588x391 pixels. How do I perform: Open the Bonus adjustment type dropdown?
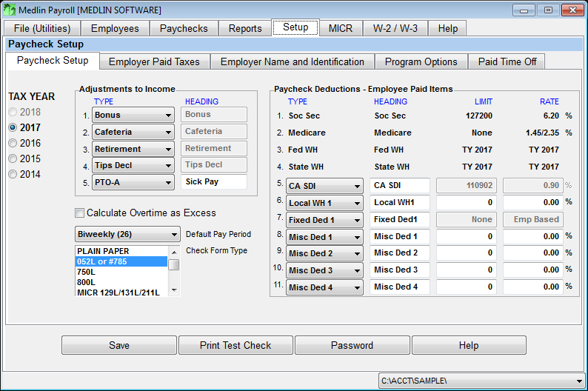(133, 115)
